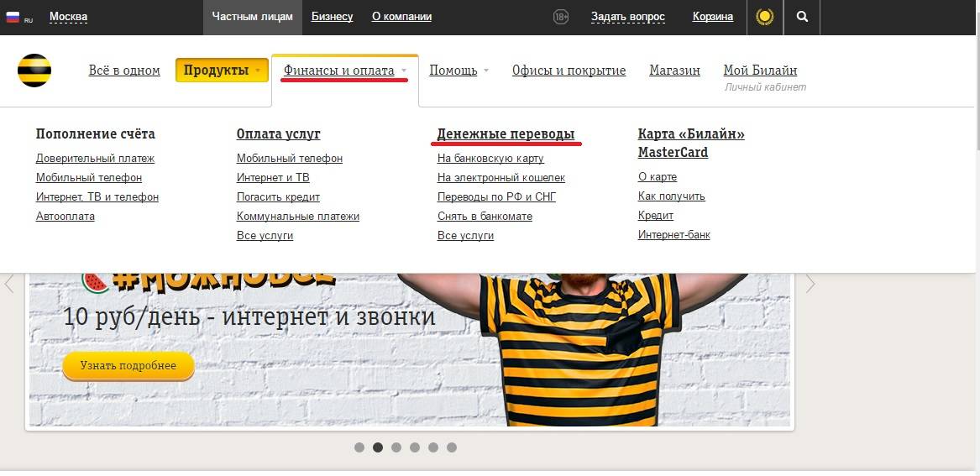Click the Beeline striped ball logo

(x=34, y=71)
